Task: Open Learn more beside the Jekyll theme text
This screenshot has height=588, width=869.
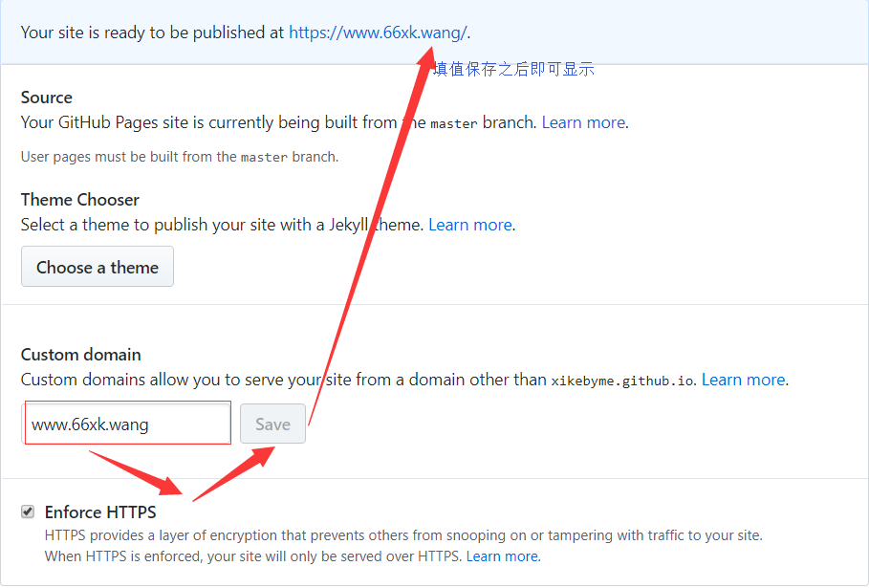Action: 469,225
